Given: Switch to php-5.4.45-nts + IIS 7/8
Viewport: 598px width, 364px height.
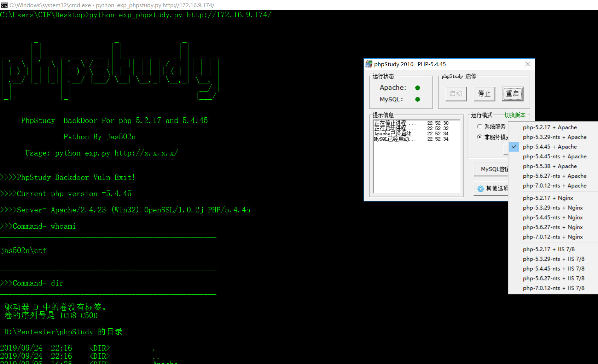Looking at the screenshot, I should (x=553, y=269).
